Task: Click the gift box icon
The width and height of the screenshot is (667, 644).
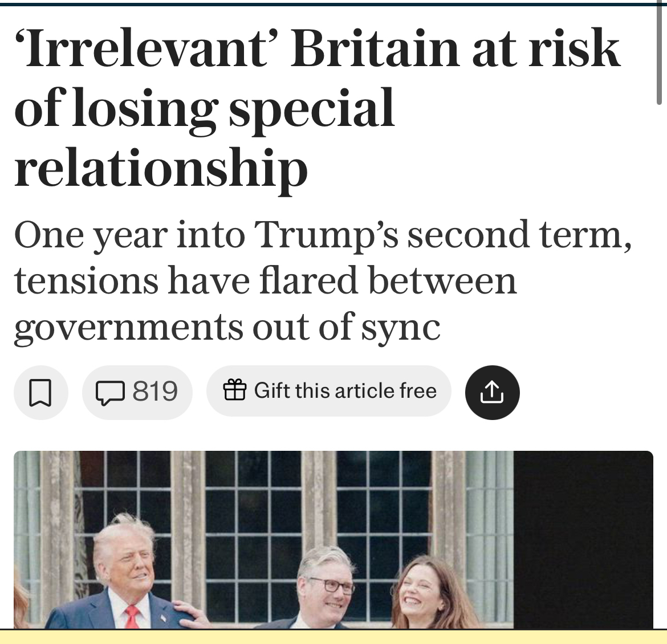Action: [235, 390]
